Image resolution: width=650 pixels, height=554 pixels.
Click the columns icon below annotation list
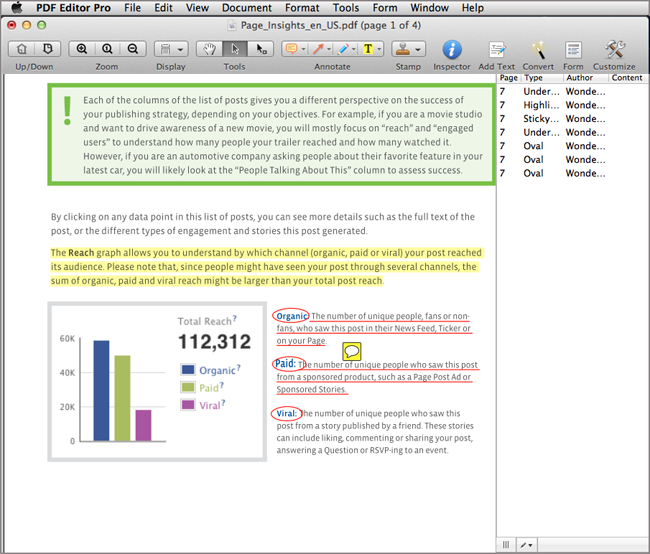[506, 544]
